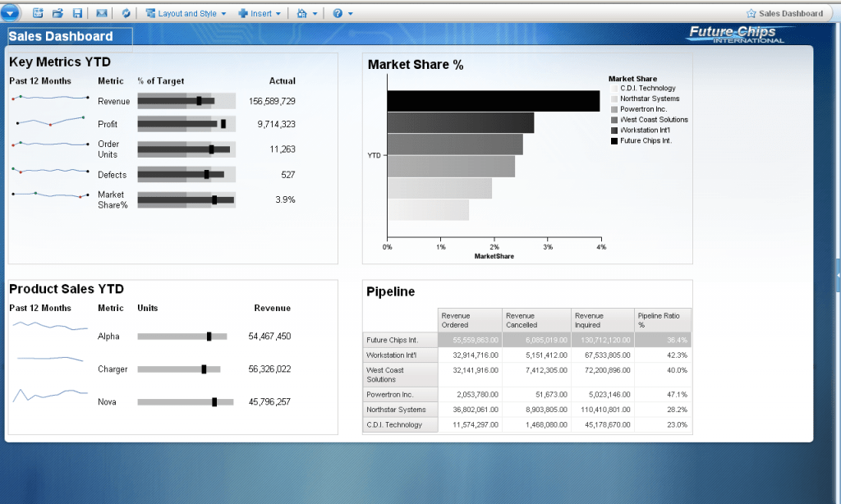Image resolution: width=841 pixels, height=504 pixels.
Task: Click the Nova product sparkline
Action: pos(50,395)
